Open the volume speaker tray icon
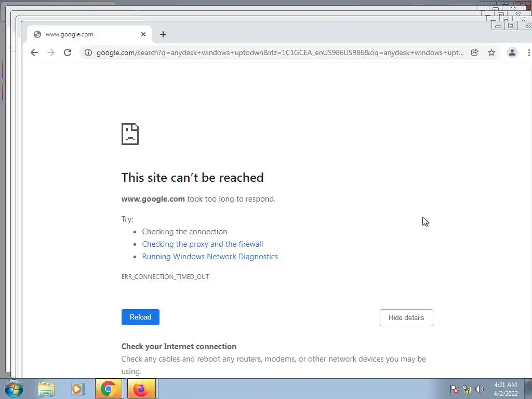532x399 pixels. [x=480, y=389]
